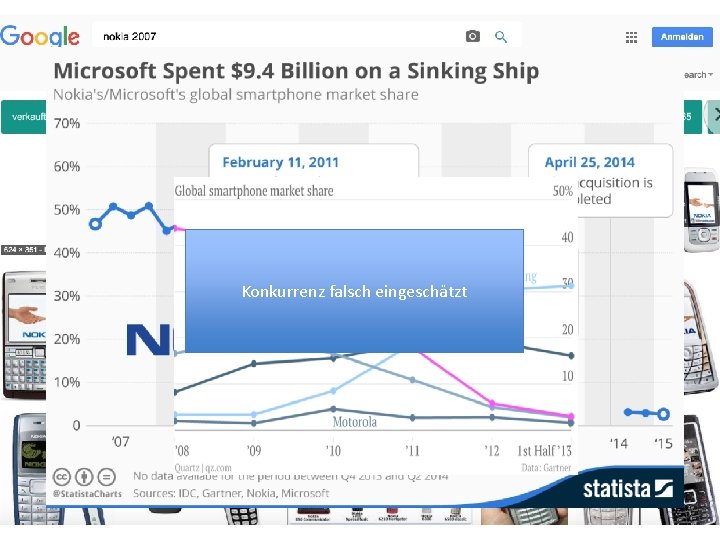Click the April 25, 2014 annotation box
The image size is (720, 540).
click(x=597, y=180)
